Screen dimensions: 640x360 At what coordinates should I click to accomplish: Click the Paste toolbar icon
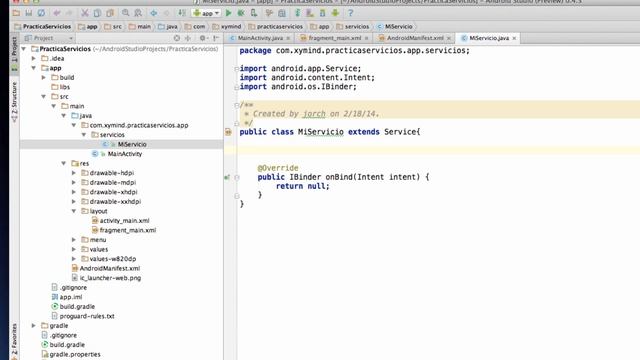pos(110,13)
